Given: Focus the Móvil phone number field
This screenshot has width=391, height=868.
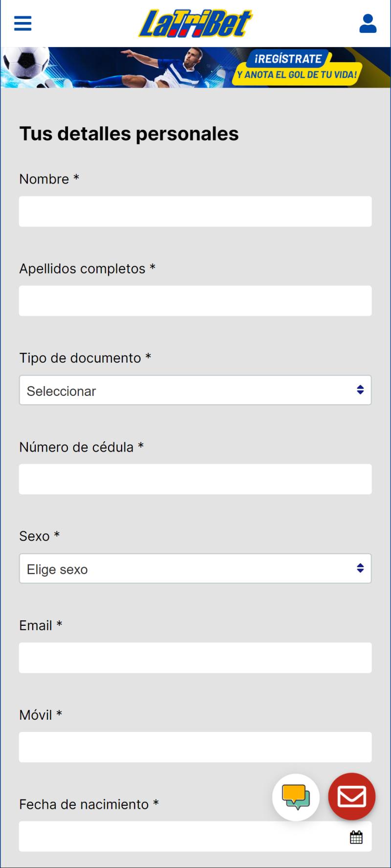Looking at the screenshot, I should pyautogui.click(x=195, y=747).
